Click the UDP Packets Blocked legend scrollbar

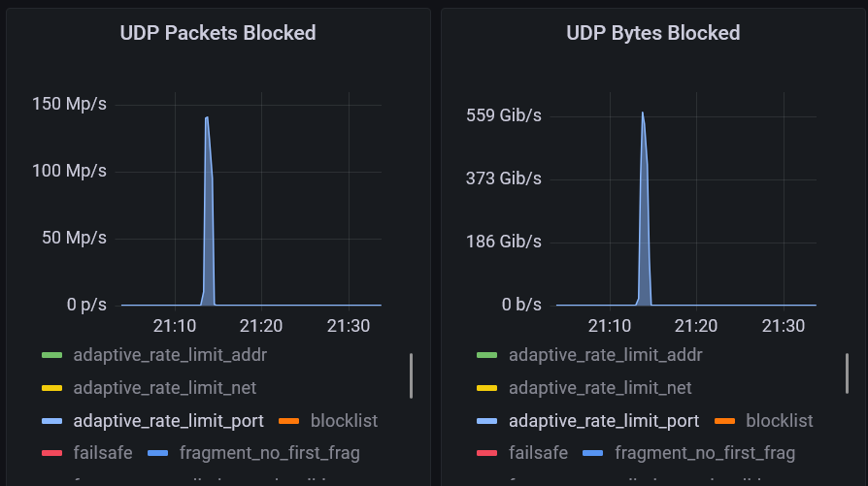pyautogui.click(x=411, y=375)
